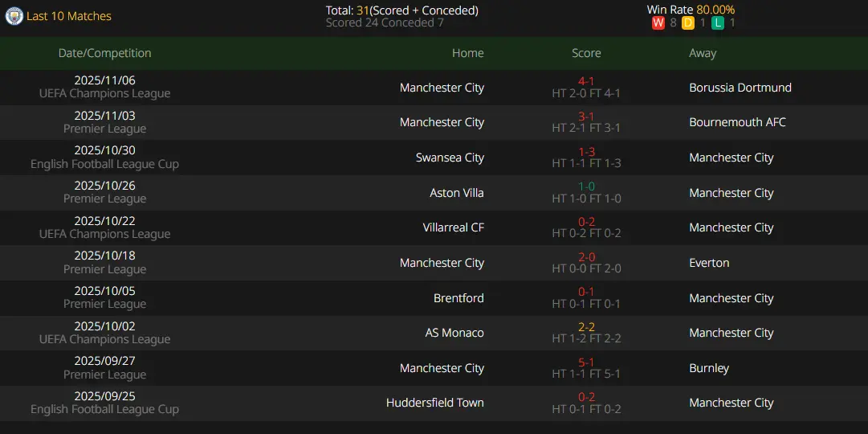This screenshot has height=434, width=868.
Task: Open the Bournemouth AFC team link
Action: 737,122
